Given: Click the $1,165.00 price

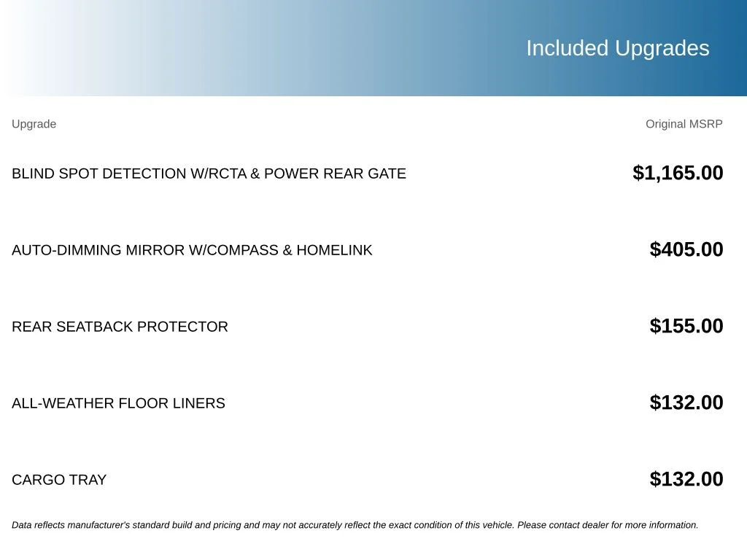Looking at the screenshot, I should 678,173.
